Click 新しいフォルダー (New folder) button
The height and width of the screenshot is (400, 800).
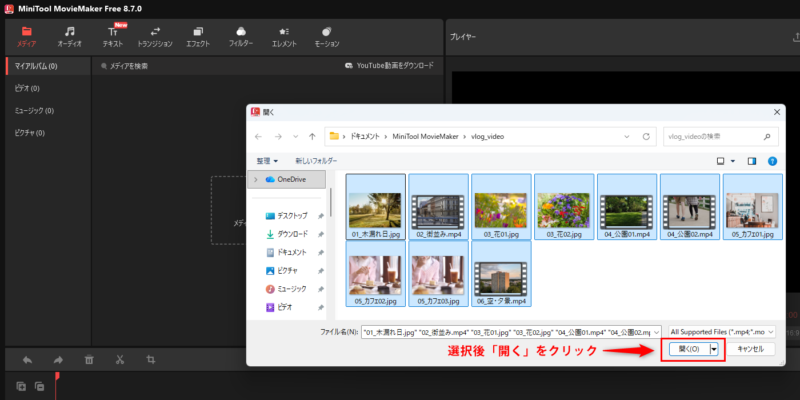(x=316, y=161)
